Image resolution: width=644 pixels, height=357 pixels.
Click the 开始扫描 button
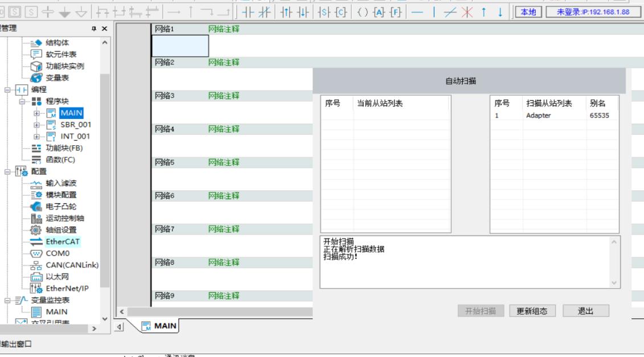(x=481, y=311)
